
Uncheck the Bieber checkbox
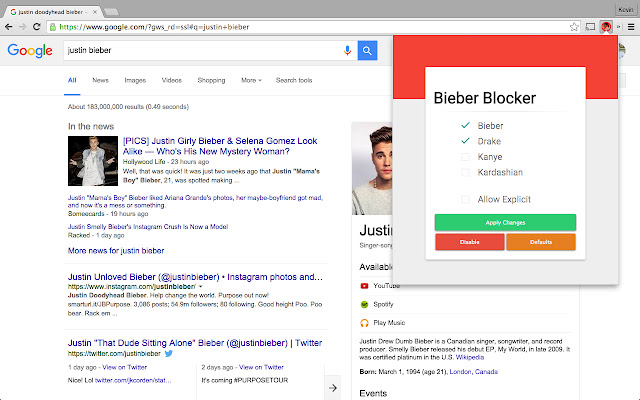pos(465,125)
